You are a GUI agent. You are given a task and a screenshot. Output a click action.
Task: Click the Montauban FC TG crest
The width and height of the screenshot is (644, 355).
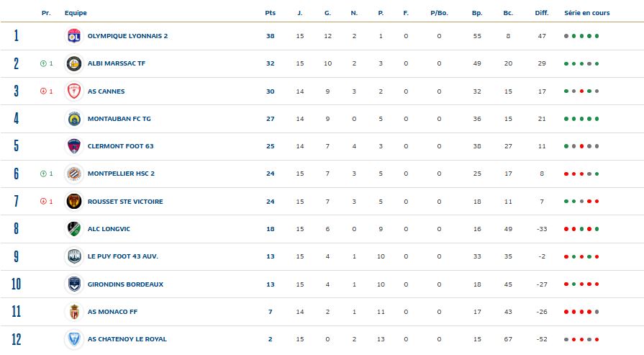73,119
